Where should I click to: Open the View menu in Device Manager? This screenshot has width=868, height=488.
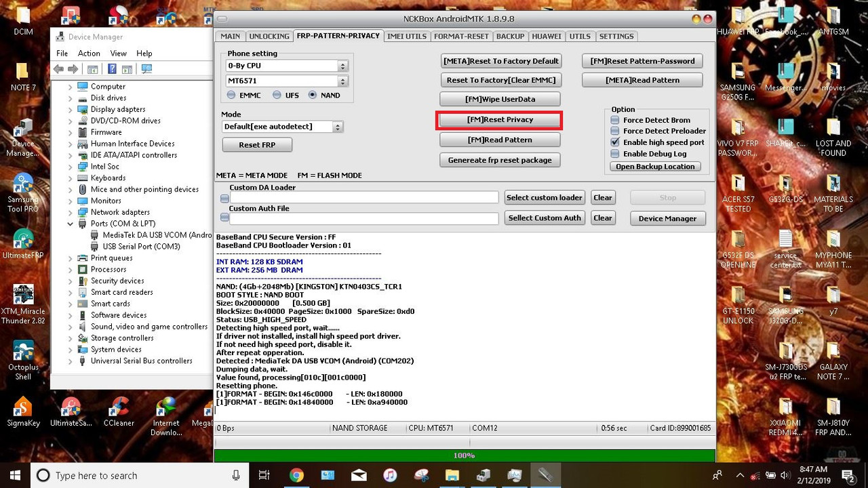tap(118, 54)
